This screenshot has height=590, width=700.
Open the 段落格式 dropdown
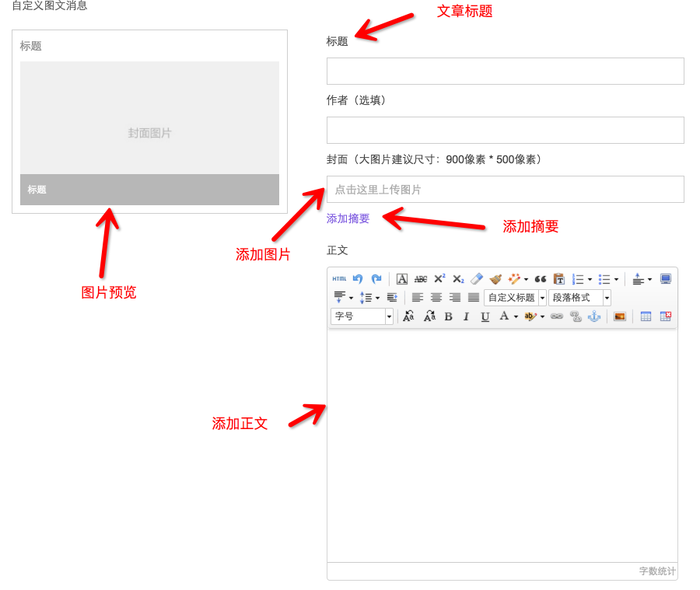[x=607, y=298]
